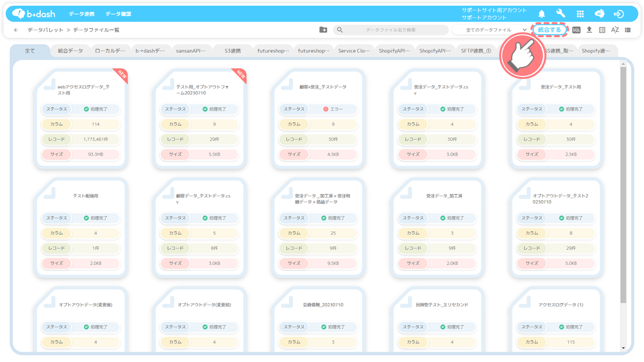Screen dimensions: 644x362
Task: Switch to the S3連携 tab
Action: tap(232, 51)
